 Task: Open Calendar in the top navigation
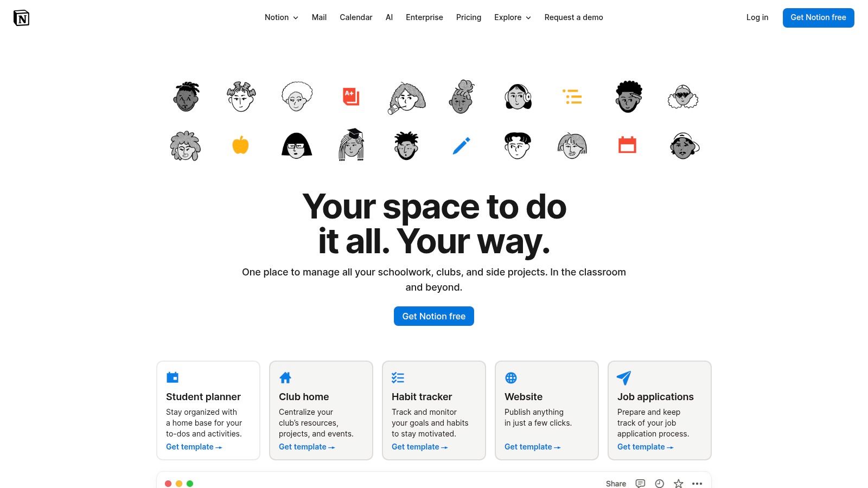[356, 17]
